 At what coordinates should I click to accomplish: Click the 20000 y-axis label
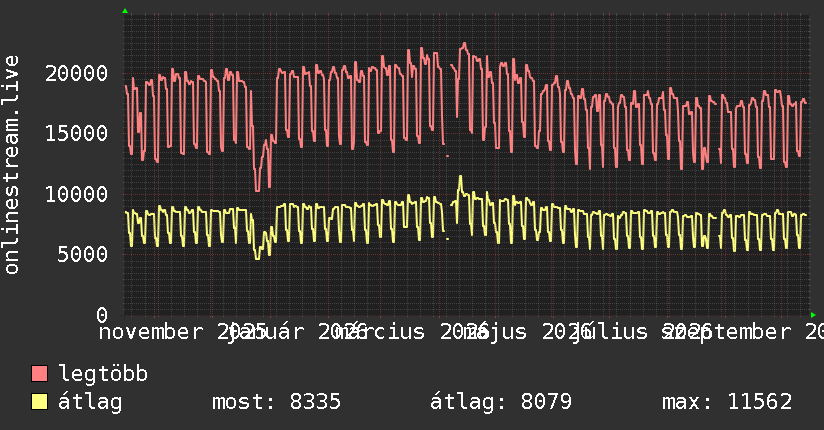pyautogui.click(x=76, y=73)
